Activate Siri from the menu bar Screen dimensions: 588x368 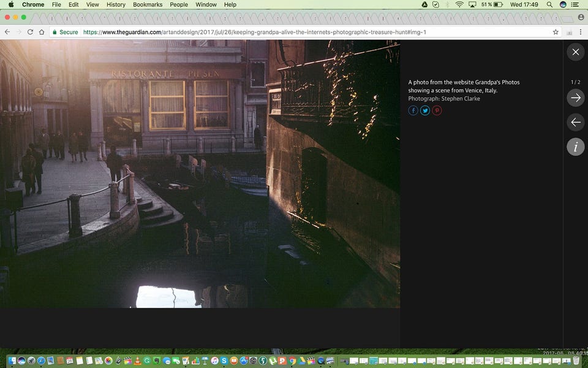pos(563,4)
